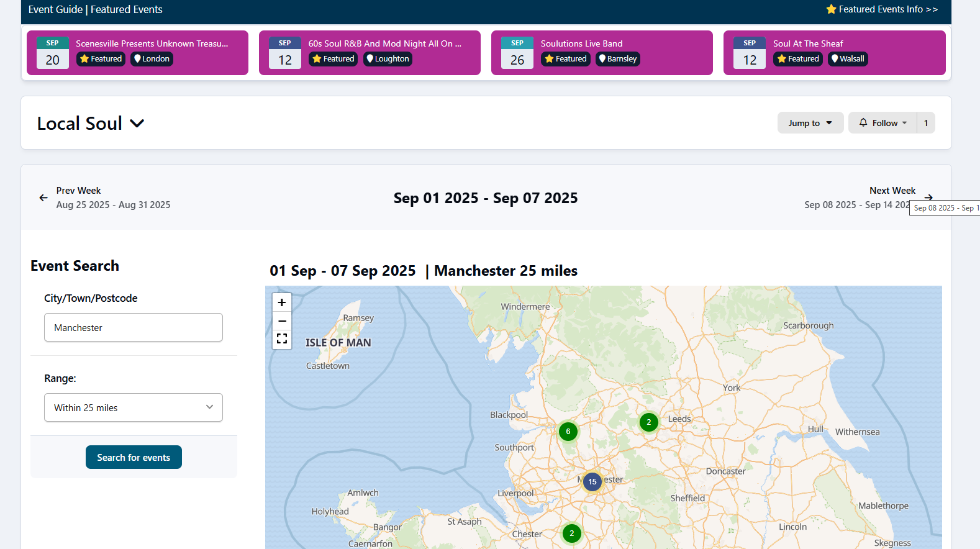Image resolution: width=980 pixels, height=549 pixels.
Task: Zoom in on the map
Action: [282, 302]
